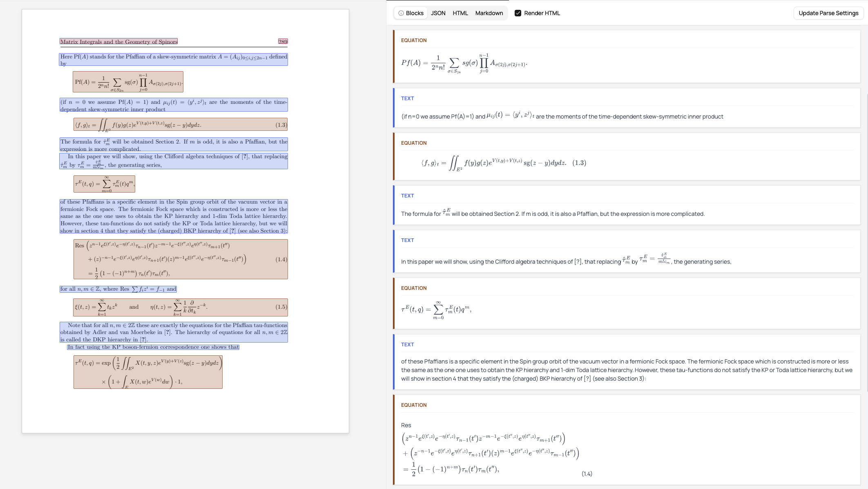Select rendered equation (1.3) card
This screenshot has height=489, width=868.
click(x=627, y=157)
